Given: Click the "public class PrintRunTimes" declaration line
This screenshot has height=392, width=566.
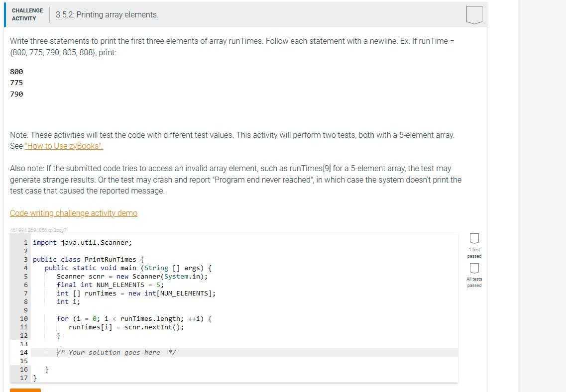Looking at the screenshot, I should [x=88, y=259].
